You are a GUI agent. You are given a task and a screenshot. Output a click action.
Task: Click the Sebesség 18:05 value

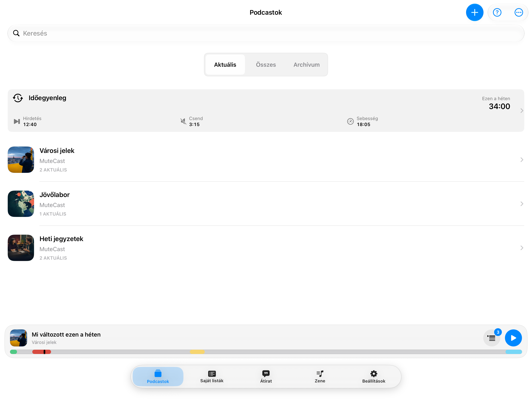point(363,124)
